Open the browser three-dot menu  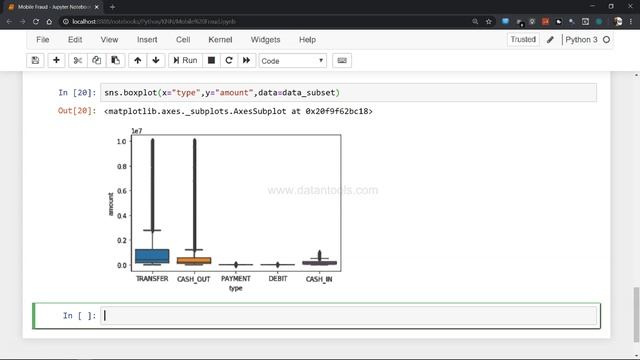click(632, 22)
